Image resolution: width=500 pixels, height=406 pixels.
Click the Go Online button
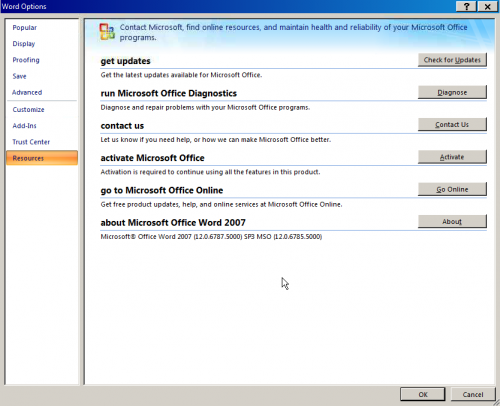click(452, 189)
